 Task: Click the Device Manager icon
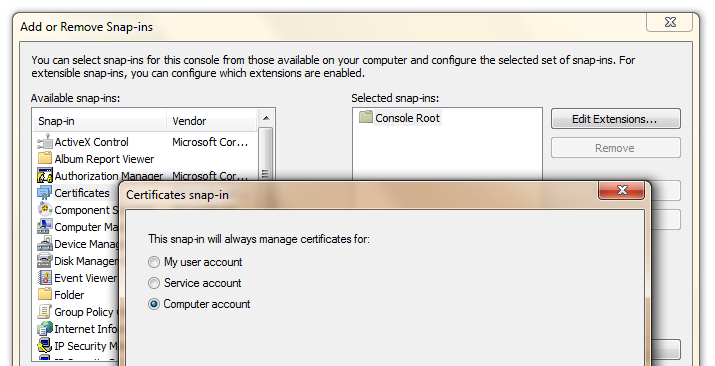[x=45, y=244]
